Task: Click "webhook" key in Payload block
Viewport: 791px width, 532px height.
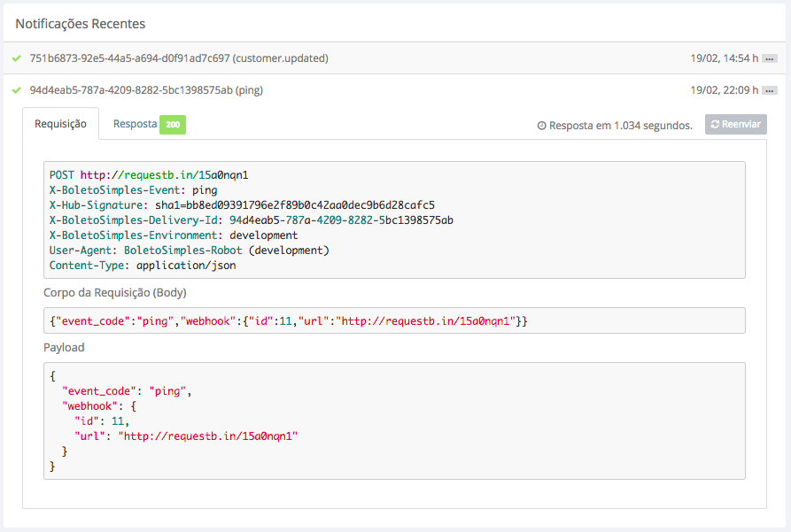Action: tap(89, 406)
